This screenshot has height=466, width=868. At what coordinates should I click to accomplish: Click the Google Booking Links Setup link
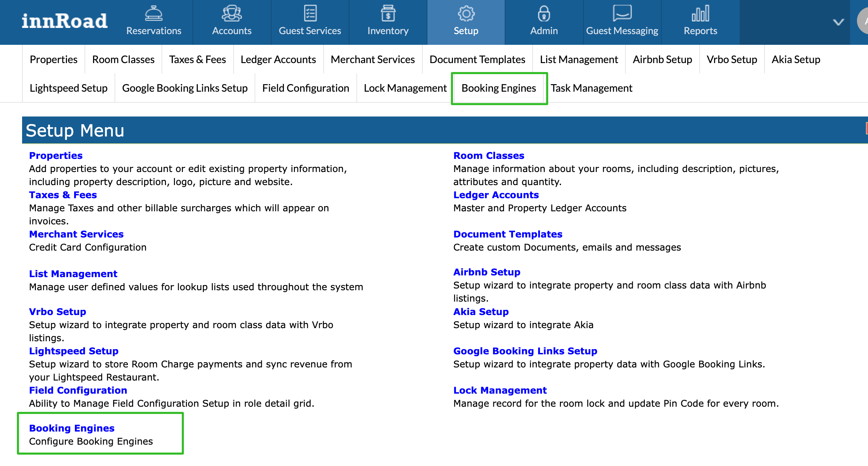(525, 351)
